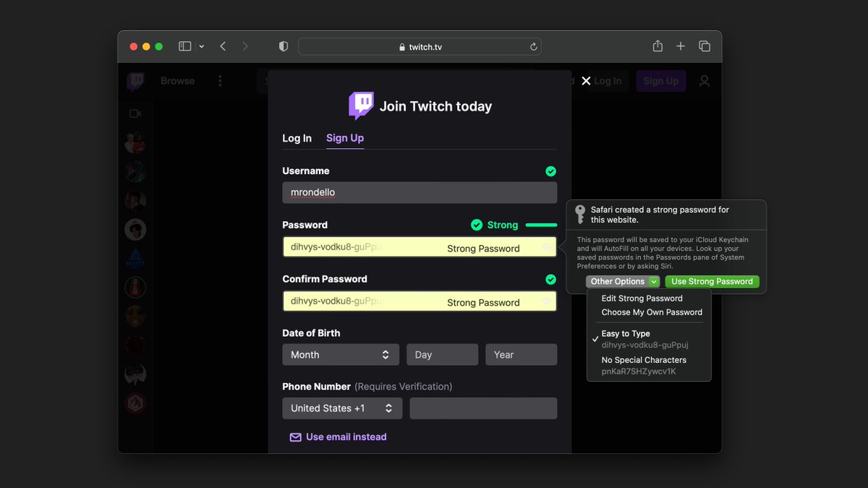Click the Username field containing mrondello

[420, 192]
